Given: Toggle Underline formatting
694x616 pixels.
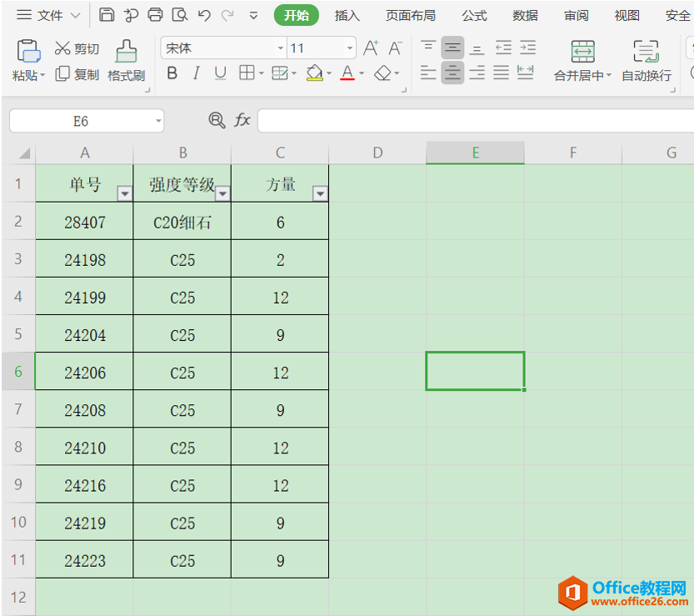Looking at the screenshot, I should coord(220,73).
